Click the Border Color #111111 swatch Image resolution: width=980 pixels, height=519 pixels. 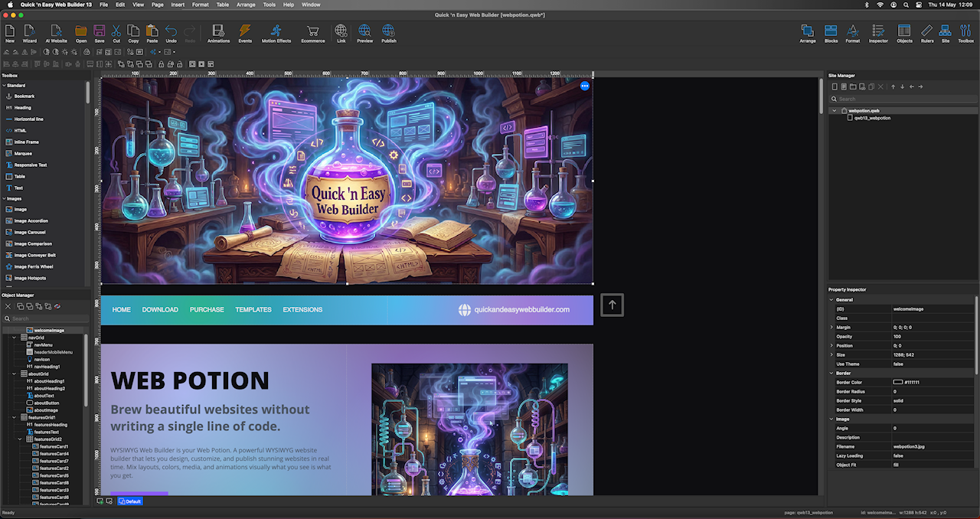(x=898, y=382)
